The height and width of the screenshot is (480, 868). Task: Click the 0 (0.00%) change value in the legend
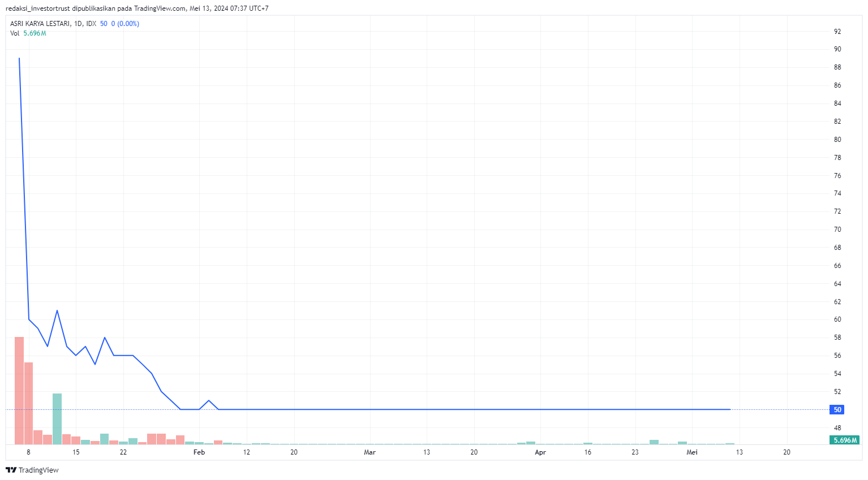click(x=125, y=24)
